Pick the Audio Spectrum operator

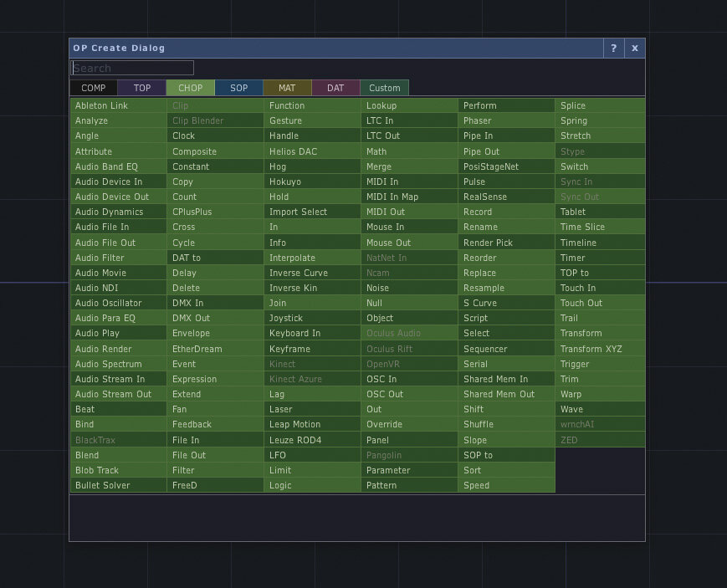coord(118,364)
